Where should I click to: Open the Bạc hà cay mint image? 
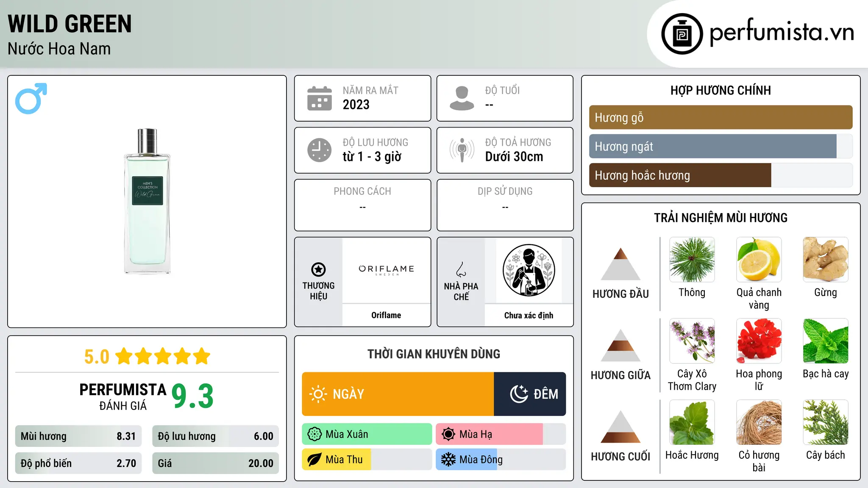[x=826, y=341]
